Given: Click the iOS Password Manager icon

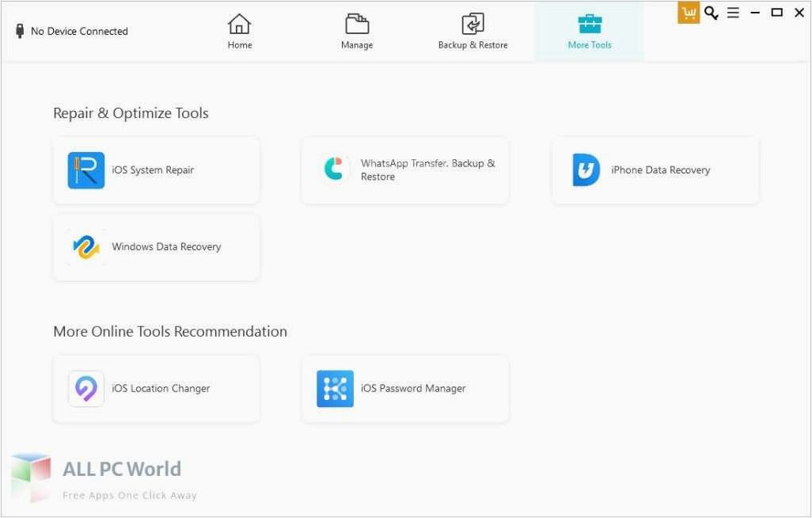Looking at the screenshot, I should [x=335, y=388].
